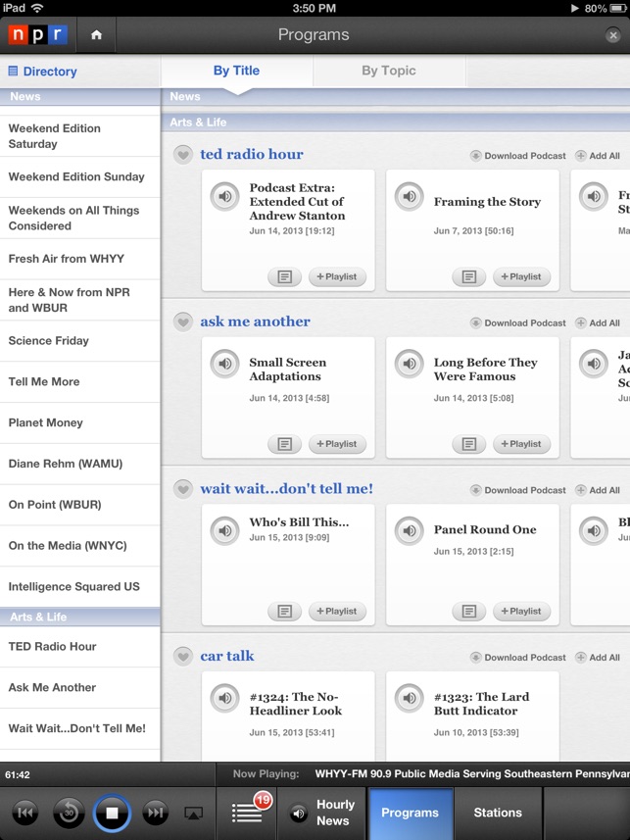
Task: Open the car talk program title
Action: (227, 656)
